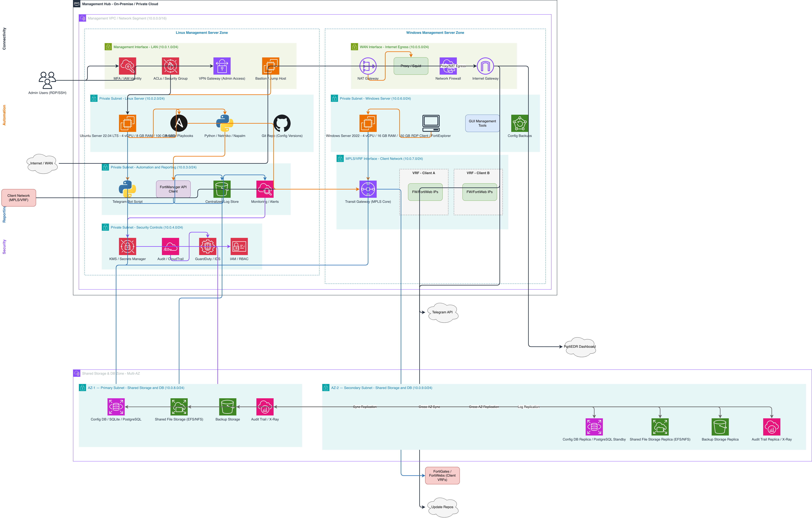The width and height of the screenshot is (812, 519).
Task: Select the FortiGates / FortiWebs (Client VRFs) box
Action: click(442, 475)
